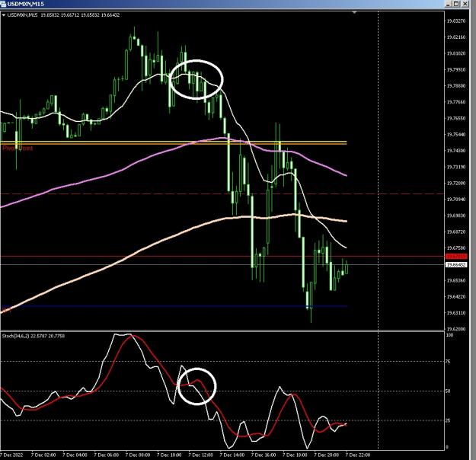Screen dimensions: 476x460
Task: Click the 7 Dec 2022 date label
Action: click(11, 455)
